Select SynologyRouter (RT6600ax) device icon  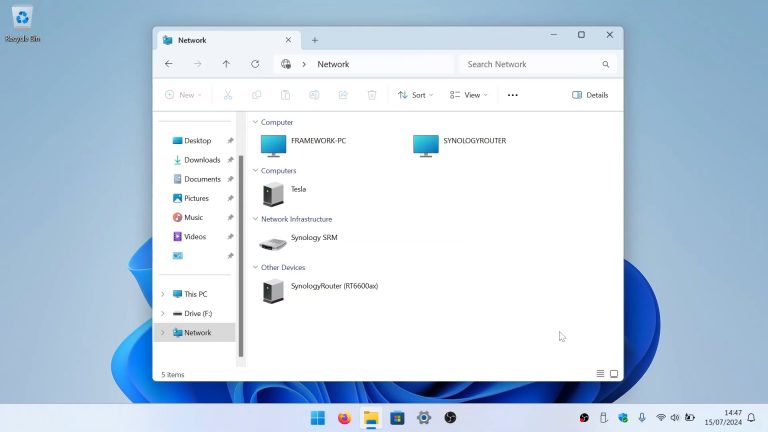(x=273, y=291)
